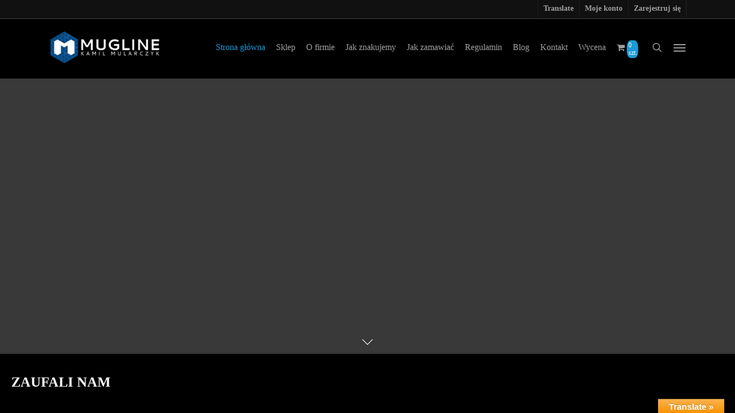Screen dimensions: 735x413
Task: Open Jak zamawiać page
Action: tap(430, 47)
